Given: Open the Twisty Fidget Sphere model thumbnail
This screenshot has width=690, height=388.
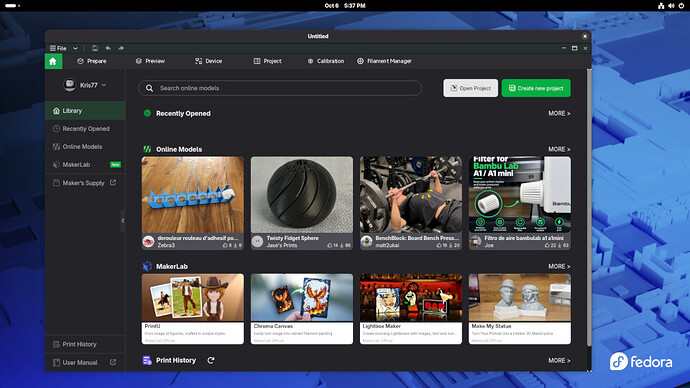Looking at the screenshot, I should [x=302, y=195].
